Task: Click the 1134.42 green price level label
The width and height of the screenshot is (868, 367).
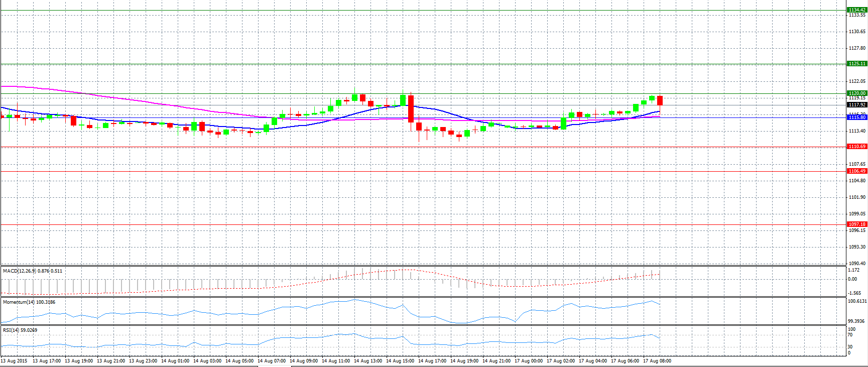Action: click(856, 10)
